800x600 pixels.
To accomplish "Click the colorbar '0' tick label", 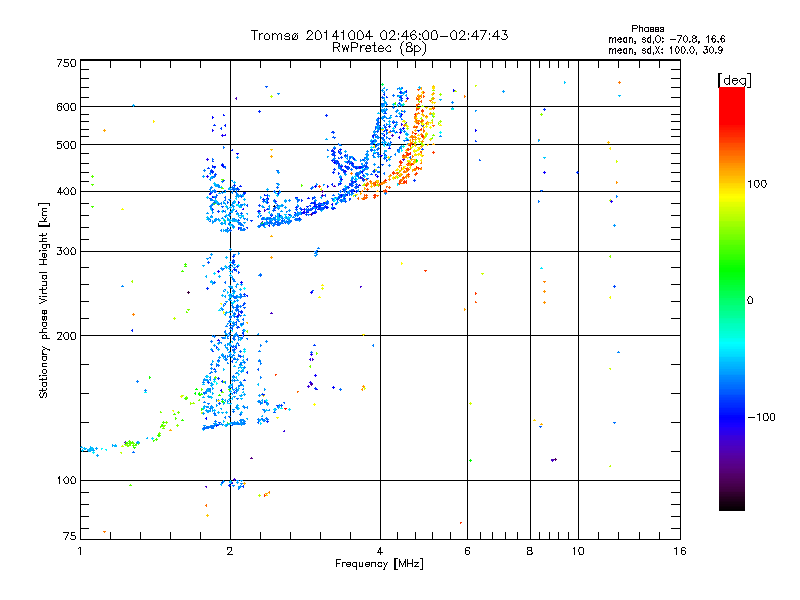I will point(750,300).
